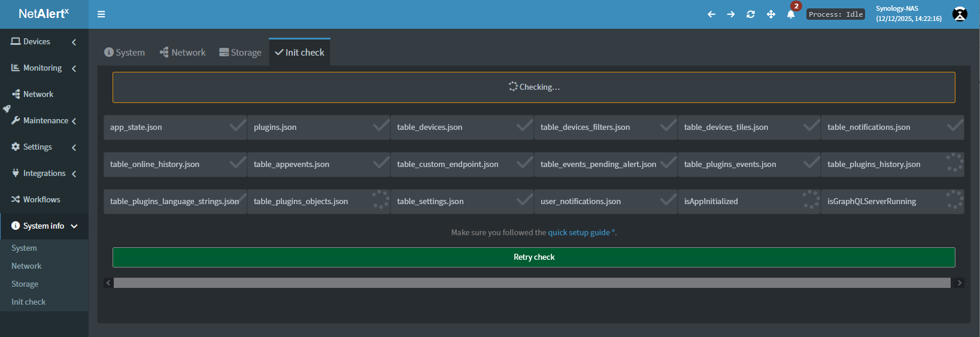Open Workflows in the sidebar
The height and width of the screenshot is (337, 980).
click(x=41, y=200)
